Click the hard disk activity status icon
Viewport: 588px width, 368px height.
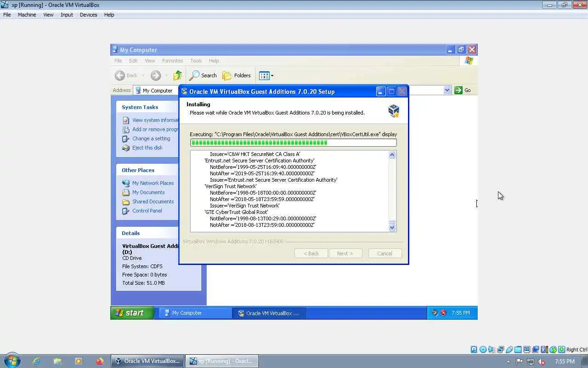coord(474,350)
